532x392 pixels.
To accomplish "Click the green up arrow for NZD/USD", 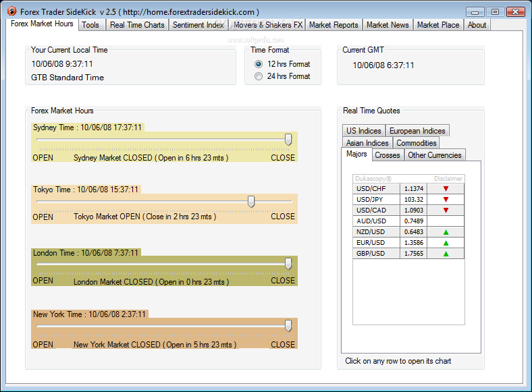I will (x=446, y=232).
